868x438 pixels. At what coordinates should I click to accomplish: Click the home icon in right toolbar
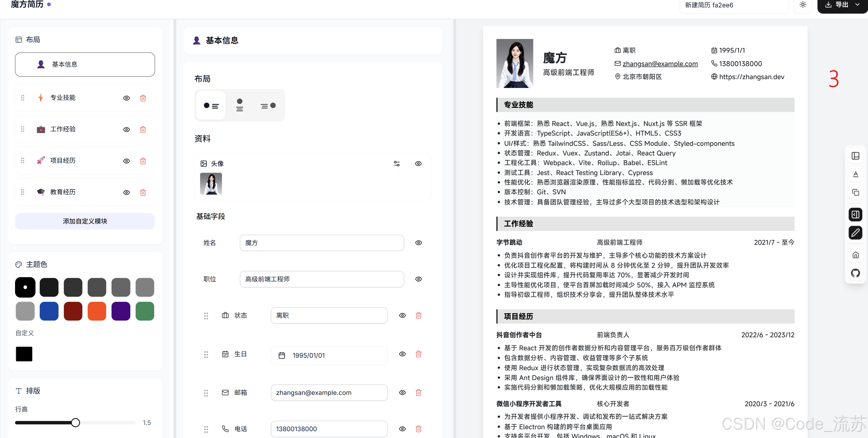[x=855, y=255]
